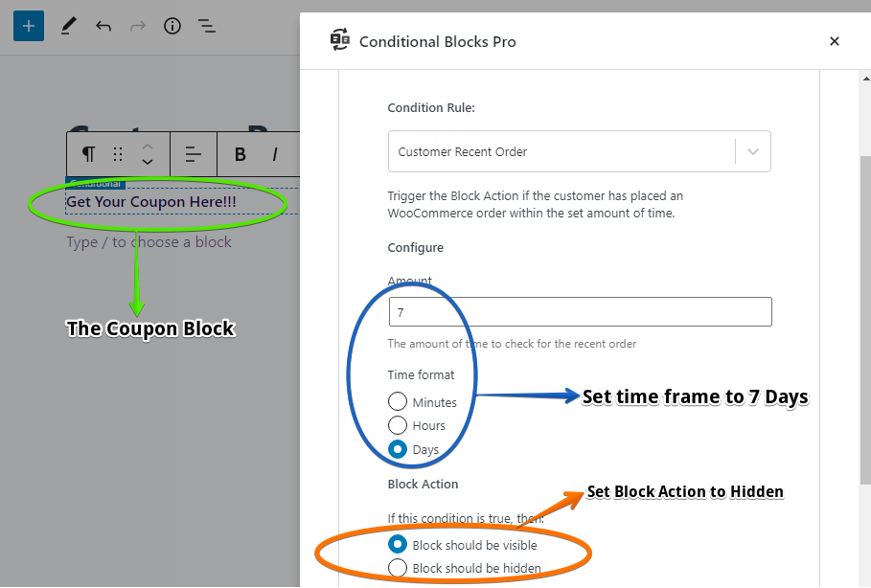Grab the block drag handle dots
871x588 pixels.
click(117, 154)
